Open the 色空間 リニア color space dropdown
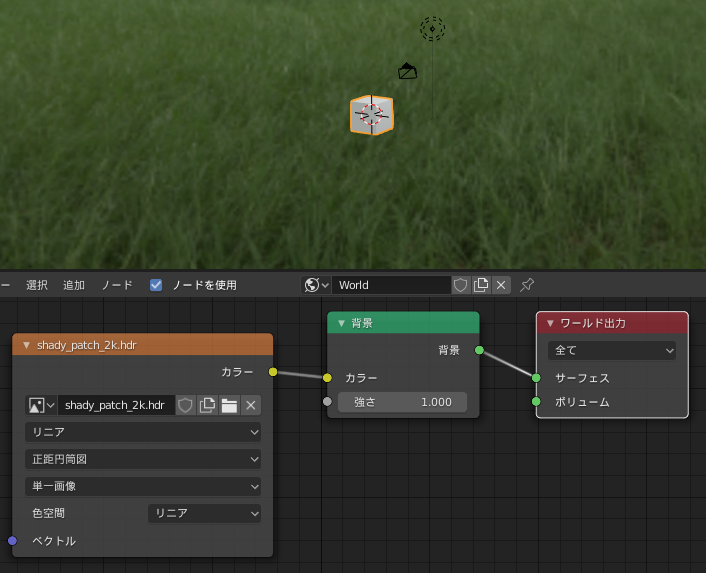This screenshot has height=573, width=706. (x=204, y=513)
